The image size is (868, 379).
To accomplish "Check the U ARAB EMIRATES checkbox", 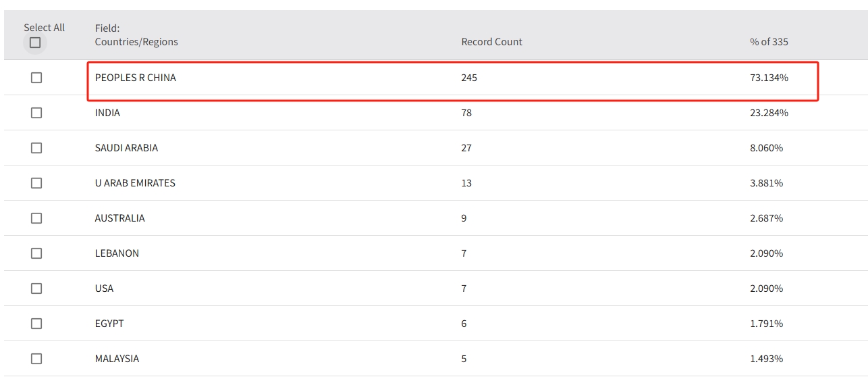I will pos(36,183).
